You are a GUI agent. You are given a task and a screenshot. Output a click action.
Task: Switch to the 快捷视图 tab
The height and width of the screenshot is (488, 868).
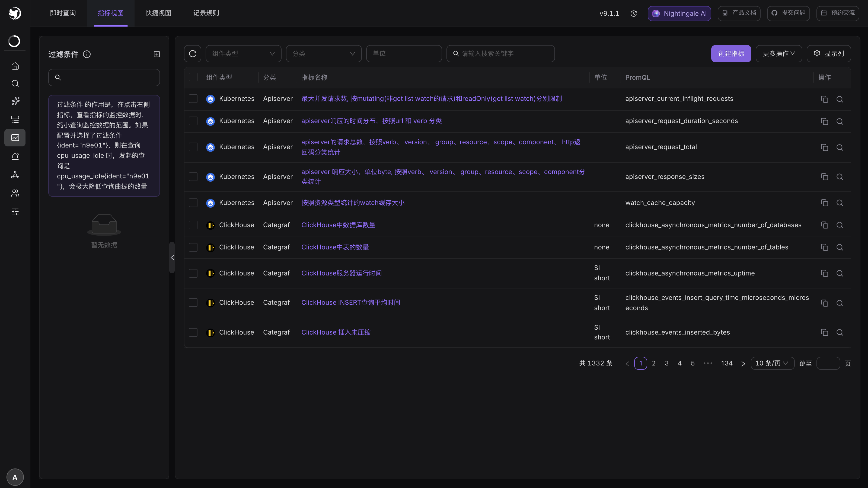158,13
